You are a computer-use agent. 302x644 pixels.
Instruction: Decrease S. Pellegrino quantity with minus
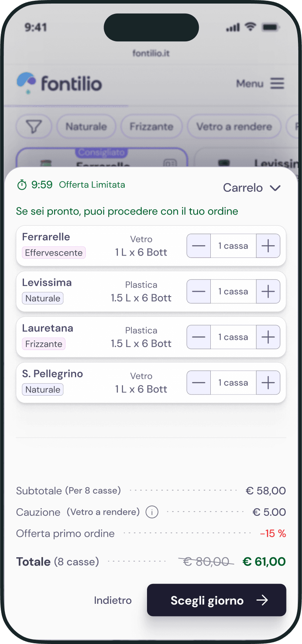[x=199, y=383]
